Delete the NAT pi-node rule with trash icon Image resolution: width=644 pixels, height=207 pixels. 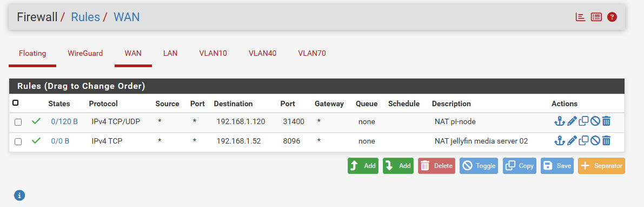606,121
